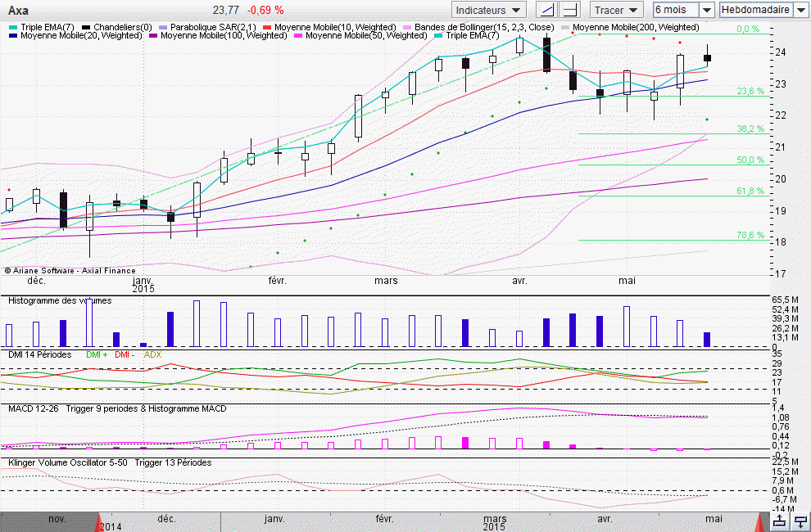Click the -0,69 % change value

pyautogui.click(x=265, y=11)
